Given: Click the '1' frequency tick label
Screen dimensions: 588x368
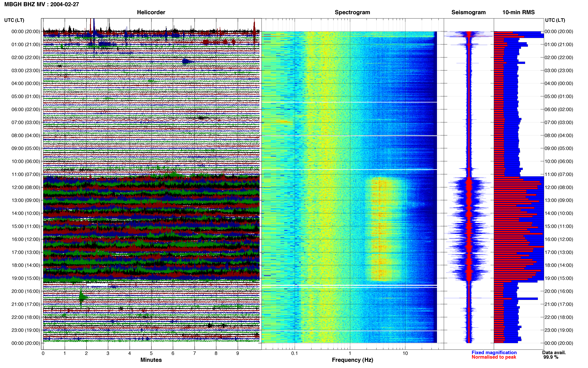Looking at the screenshot, I should point(350,353).
